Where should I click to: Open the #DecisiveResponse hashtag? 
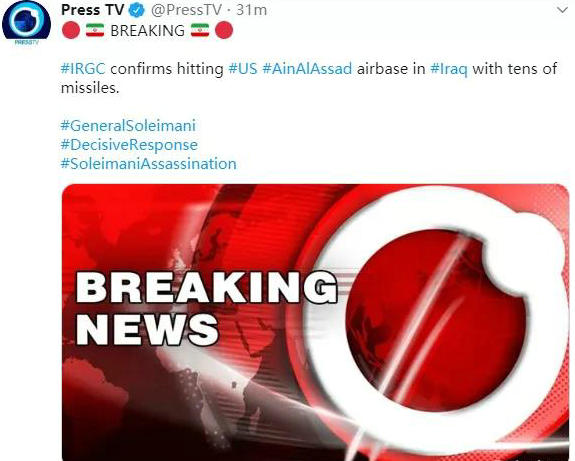[x=129, y=145]
